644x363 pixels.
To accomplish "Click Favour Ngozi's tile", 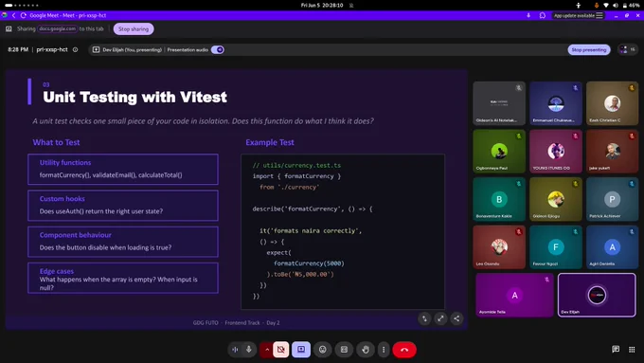I will point(556,247).
